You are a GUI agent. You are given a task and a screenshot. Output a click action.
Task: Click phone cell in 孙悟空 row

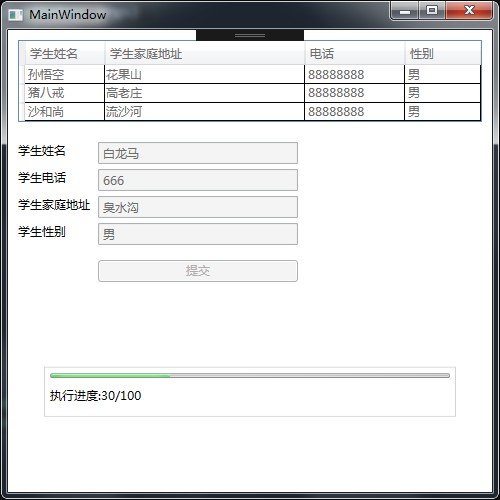click(x=354, y=74)
